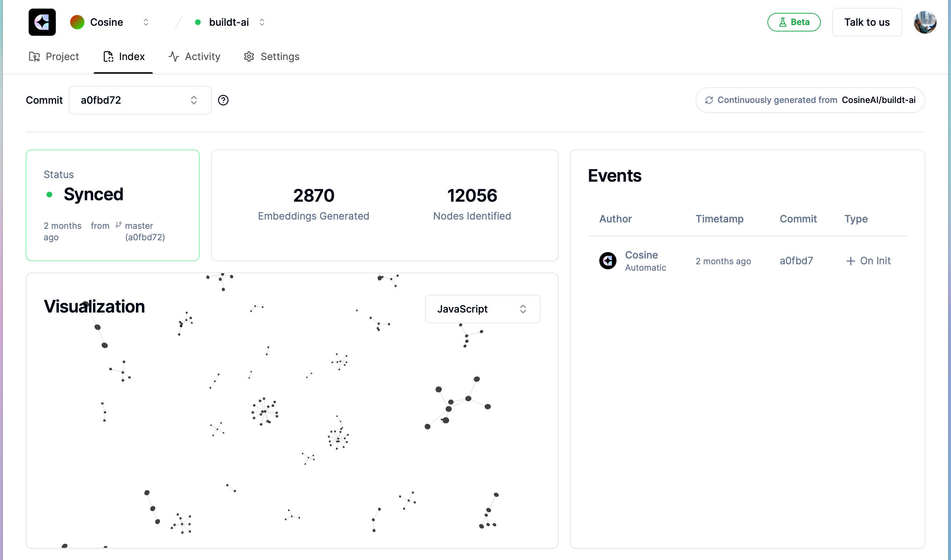This screenshot has width=951, height=560.
Task: Switch to the Activity tab
Action: click(194, 57)
